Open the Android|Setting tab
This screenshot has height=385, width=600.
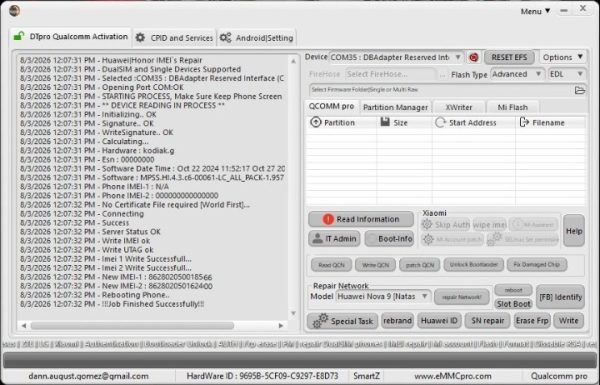[x=256, y=38]
